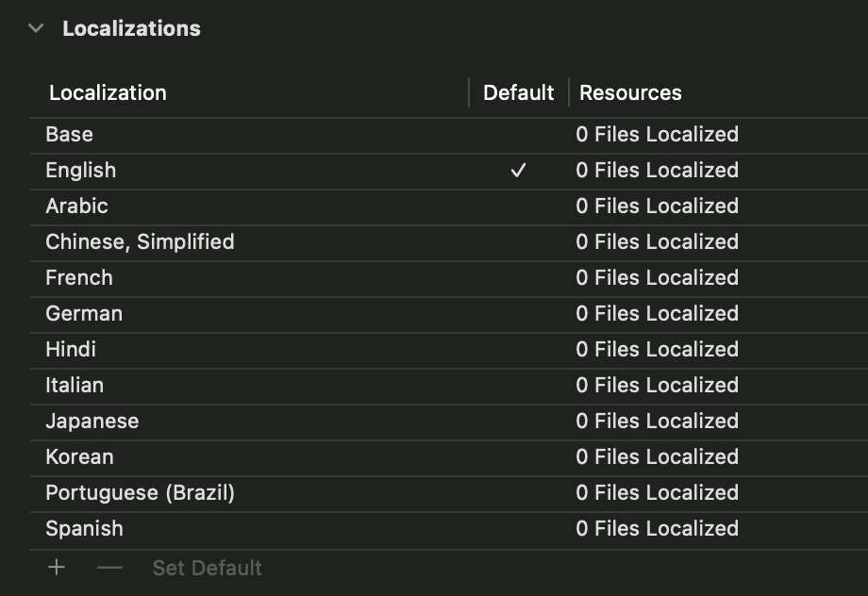Select Chinese, Simplified localization row
The image size is (868, 596).
140,241
